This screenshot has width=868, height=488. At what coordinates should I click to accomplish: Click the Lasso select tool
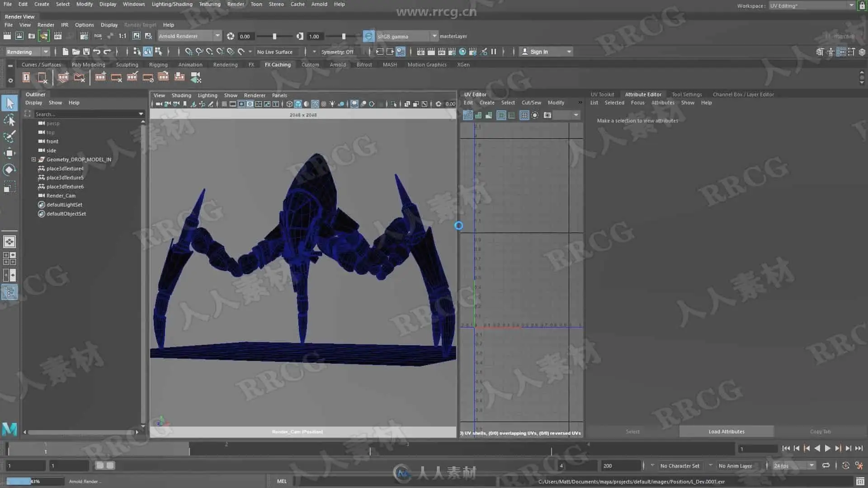coord(9,120)
